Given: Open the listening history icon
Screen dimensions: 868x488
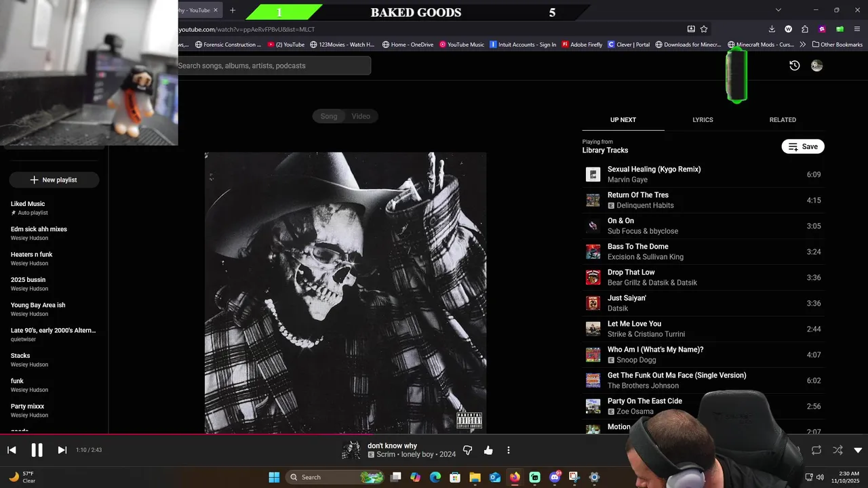Looking at the screenshot, I should (795, 66).
